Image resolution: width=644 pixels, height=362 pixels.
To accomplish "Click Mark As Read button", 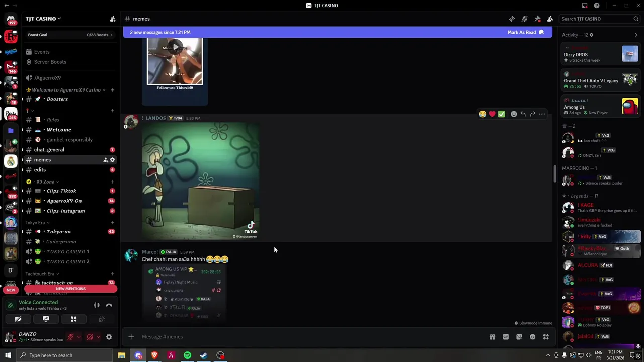I will (526, 32).
